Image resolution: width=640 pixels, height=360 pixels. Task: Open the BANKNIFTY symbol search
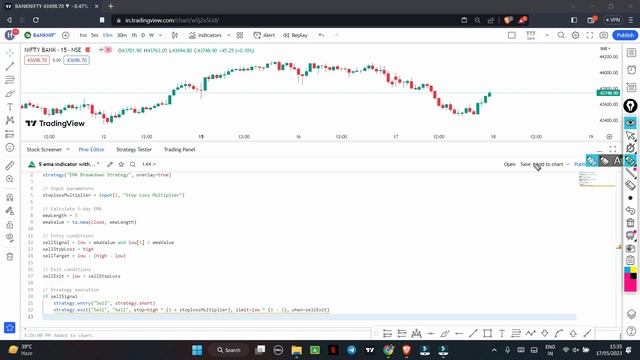(x=40, y=36)
